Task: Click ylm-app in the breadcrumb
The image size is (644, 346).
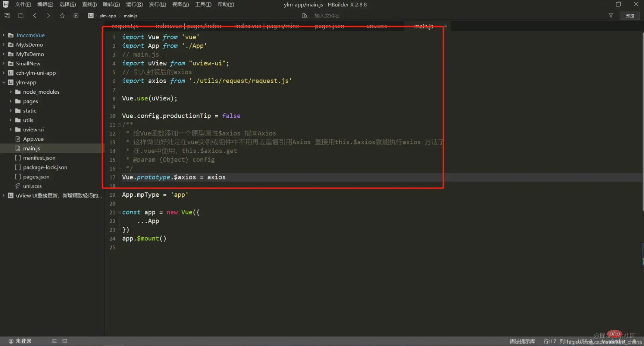Action: pyautogui.click(x=108, y=16)
